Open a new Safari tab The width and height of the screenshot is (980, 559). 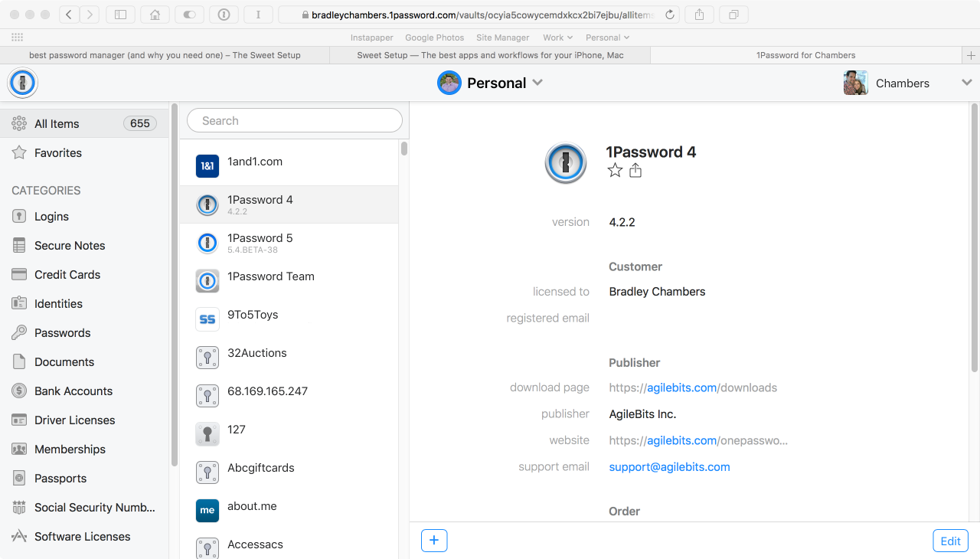pos(971,55)
